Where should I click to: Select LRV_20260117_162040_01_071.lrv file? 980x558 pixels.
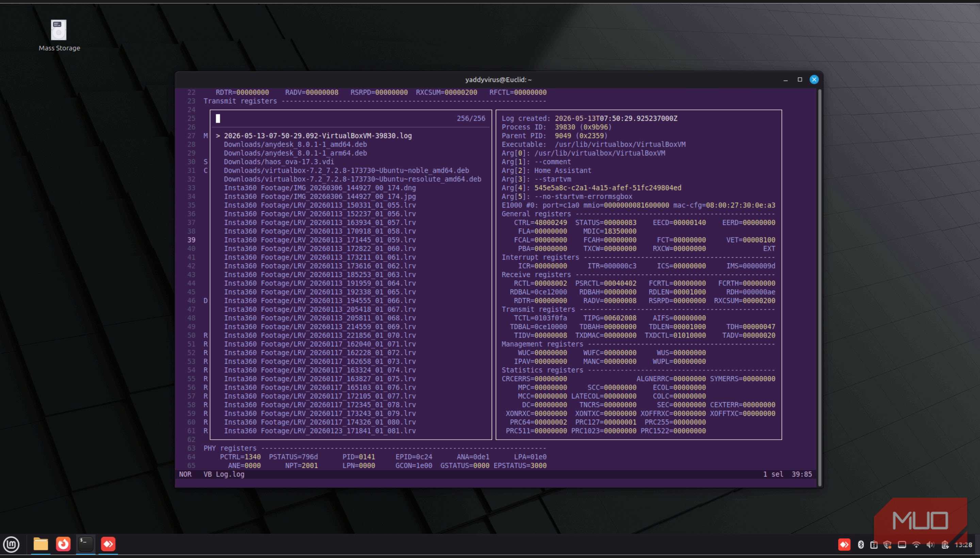click(320, 344)
